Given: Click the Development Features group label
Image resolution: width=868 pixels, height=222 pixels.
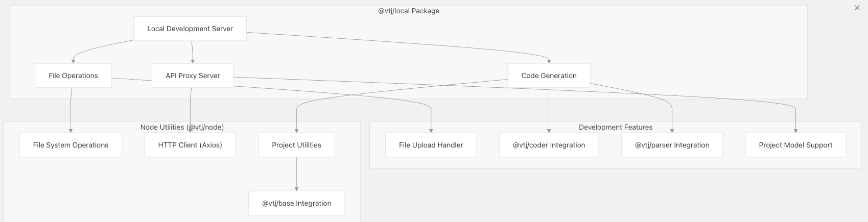Looking at the screenshot, I should pos(616,127).
